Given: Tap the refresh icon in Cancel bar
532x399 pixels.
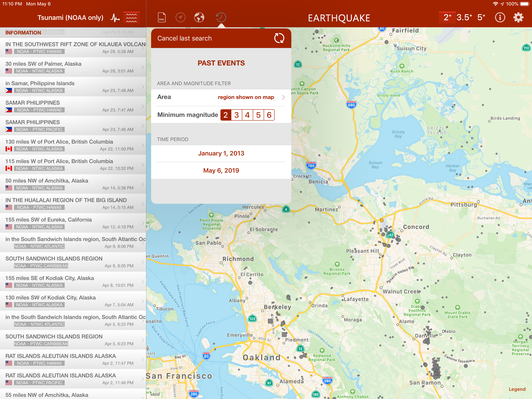Looking at the screenshot, I should click(x=279, y=38).
